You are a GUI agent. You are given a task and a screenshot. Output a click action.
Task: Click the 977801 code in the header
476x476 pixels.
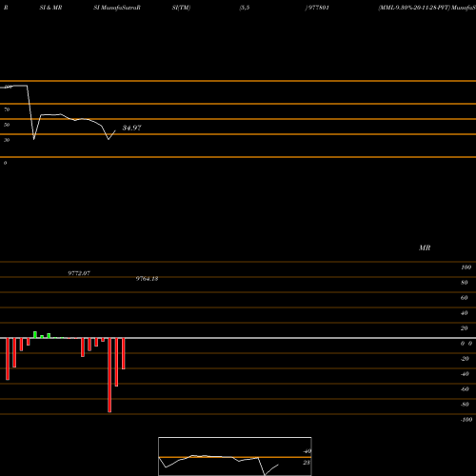point(318,8)
